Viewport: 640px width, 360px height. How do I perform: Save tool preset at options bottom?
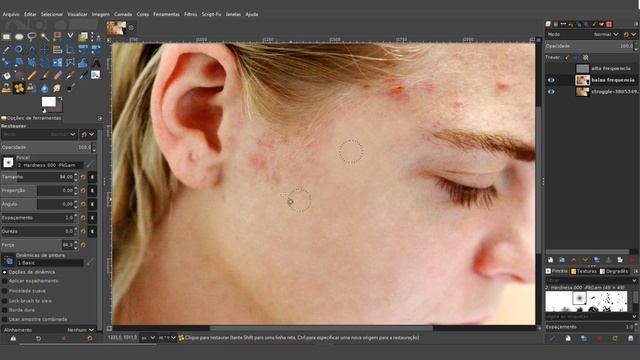(x=13, y=338)
